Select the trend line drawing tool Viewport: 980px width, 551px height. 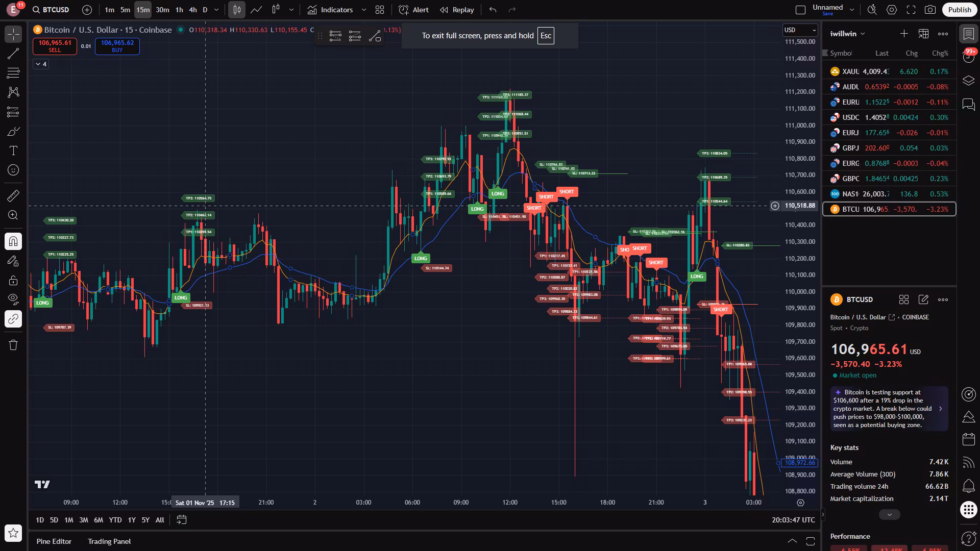click(x=13, y=54)
